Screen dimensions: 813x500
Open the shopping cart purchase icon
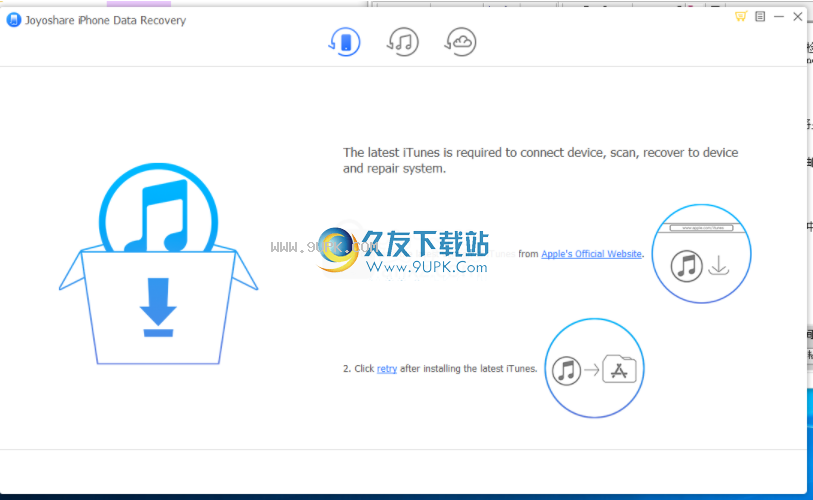click(741, 17)
